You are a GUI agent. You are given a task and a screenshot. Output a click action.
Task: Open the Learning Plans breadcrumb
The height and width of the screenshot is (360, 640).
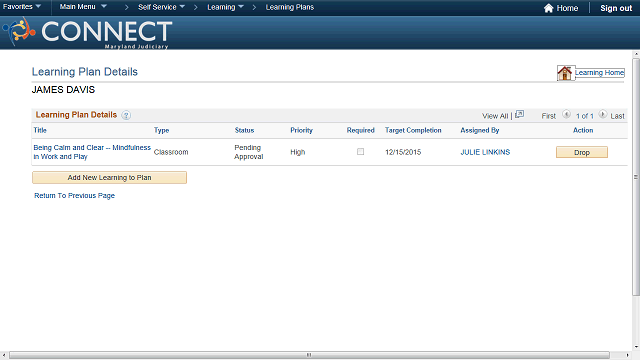[290, 7]
